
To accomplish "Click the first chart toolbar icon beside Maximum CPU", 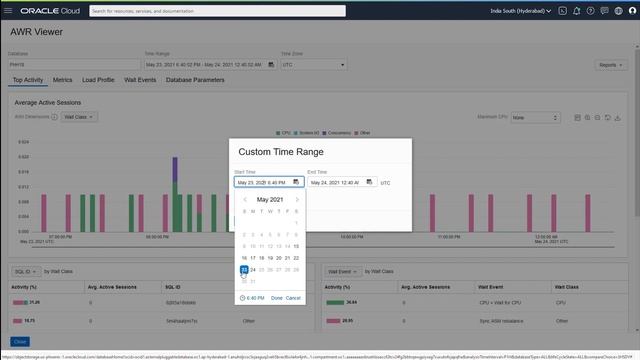I will pos(577,118).
